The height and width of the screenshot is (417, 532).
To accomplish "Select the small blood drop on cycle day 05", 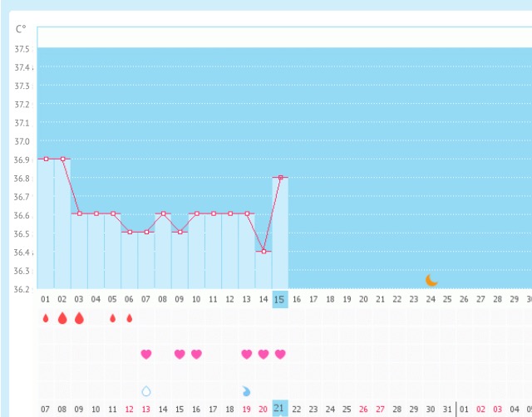I will (113, 318).
